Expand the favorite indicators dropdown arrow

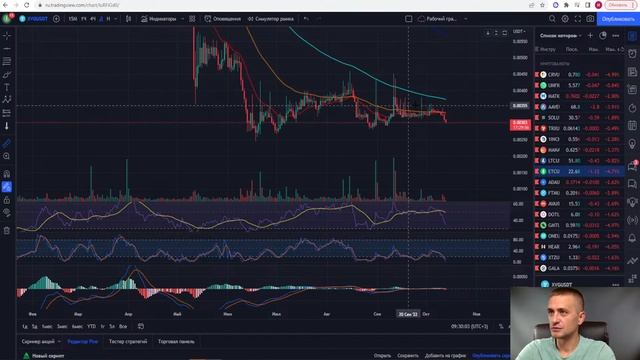tap(182, 19)
